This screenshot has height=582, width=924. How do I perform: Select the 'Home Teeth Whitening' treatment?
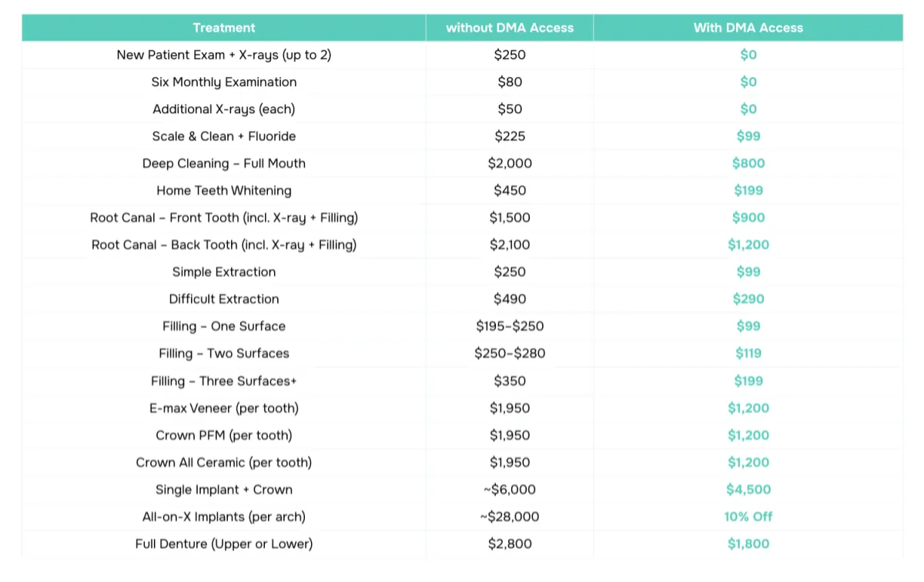(223, 190)
